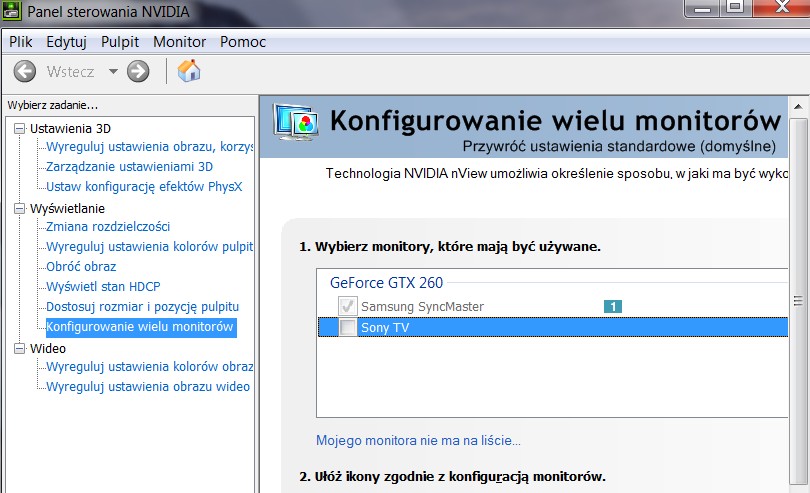Viewport: 810px width, 493px height.
Task: Collapse the Wideo tree group
Action: (x=19, y=348)
